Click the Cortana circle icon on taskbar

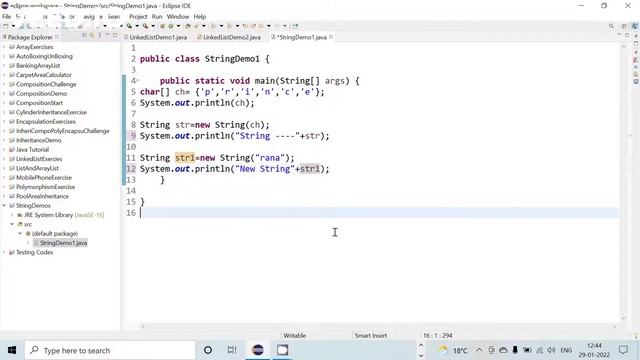(x=208, y=350)
